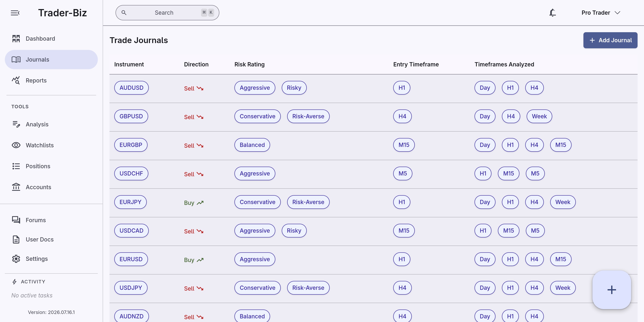This screenshot has width=644, height=322.
Task: Click Balanced chip in EURGBP row
Action: tap(252, 145)
